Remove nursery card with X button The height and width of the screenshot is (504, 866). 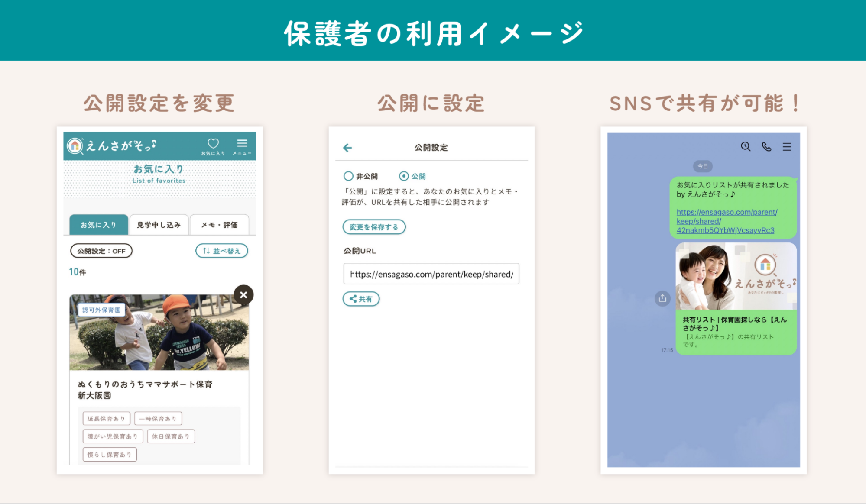point(243,295)
